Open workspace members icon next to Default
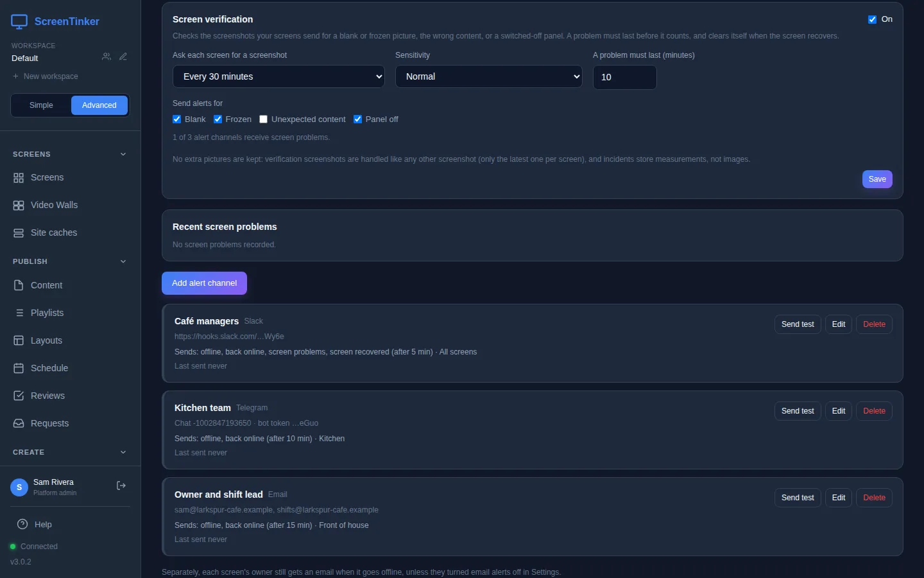924x578 pixels. pyautogui.click(x=107, y=57)
